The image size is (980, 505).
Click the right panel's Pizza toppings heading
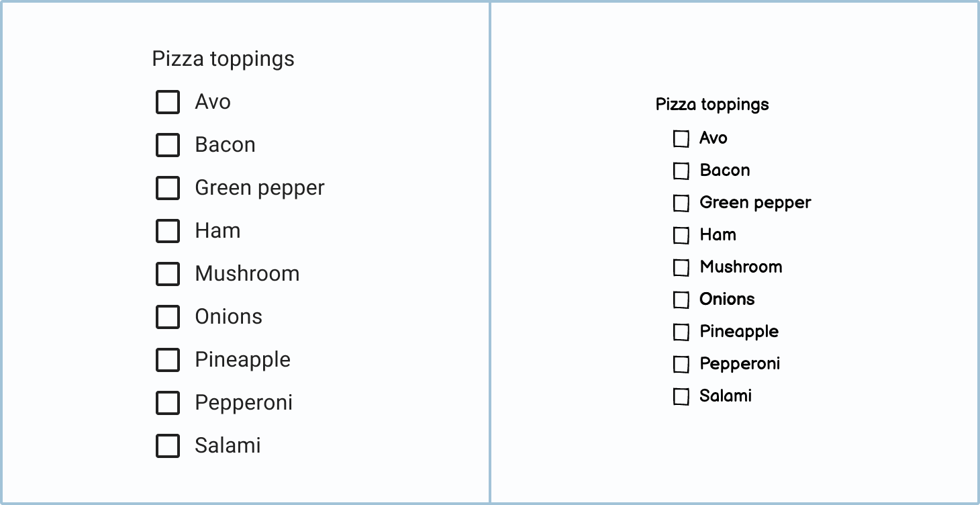(712, 105)
